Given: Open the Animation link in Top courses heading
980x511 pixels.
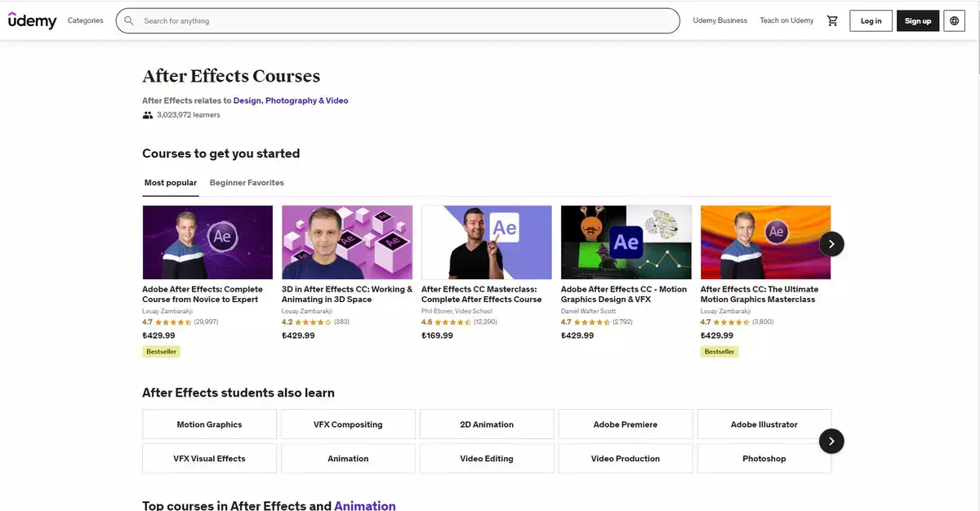Looking at the screenshot, I should point(365,506).
